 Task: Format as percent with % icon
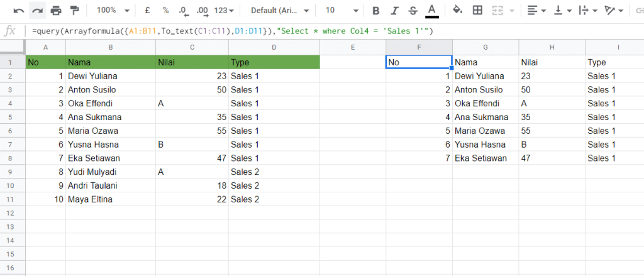[x=165, y=11]
